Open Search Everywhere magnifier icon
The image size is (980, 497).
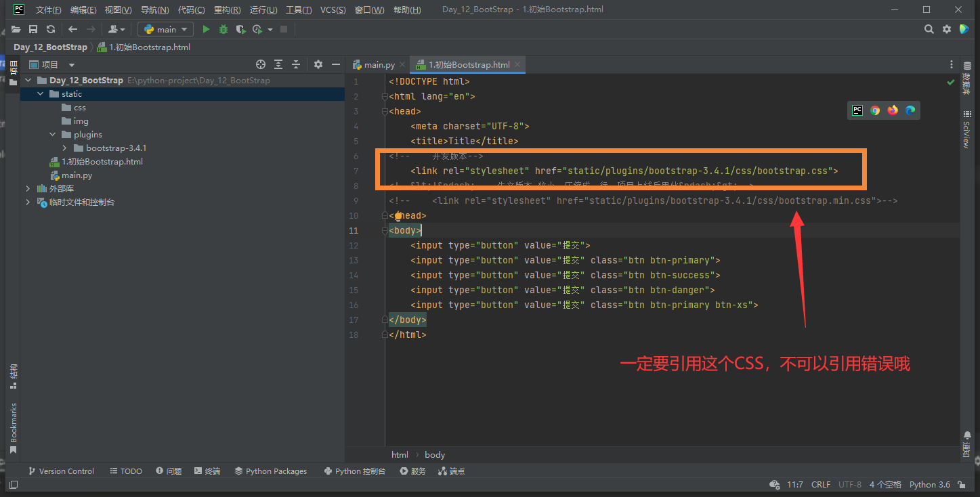[x=929, y=29]
